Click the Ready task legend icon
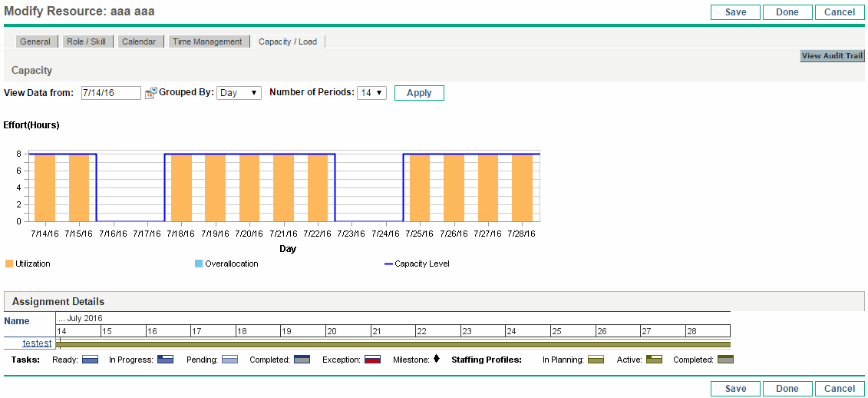This screenshot has height=398, width=868. [90, 360]
